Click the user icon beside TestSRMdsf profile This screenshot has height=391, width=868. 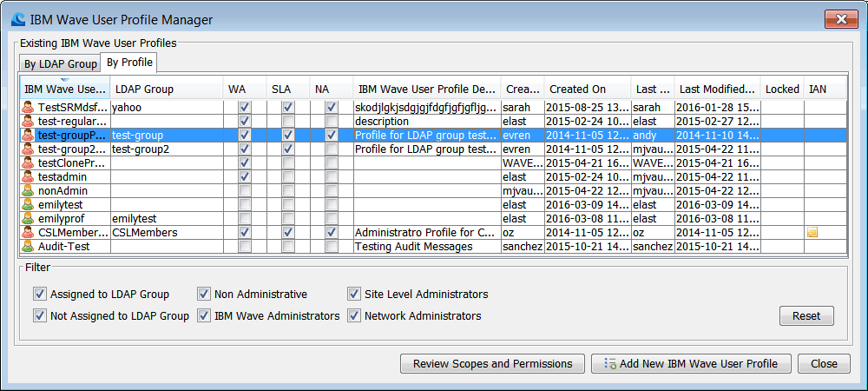click(30, 108)
